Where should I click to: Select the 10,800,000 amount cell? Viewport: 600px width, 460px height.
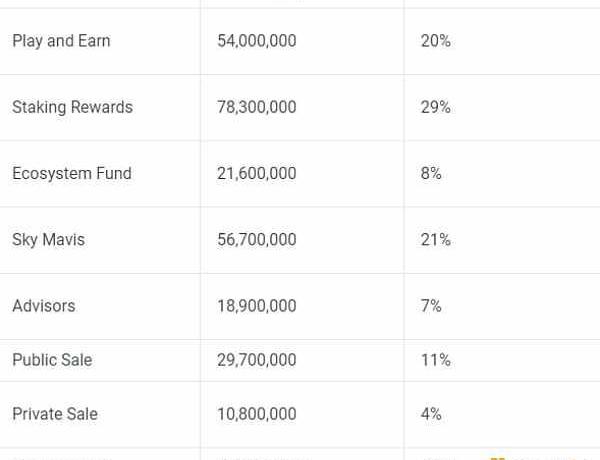[x=256, y=414]
